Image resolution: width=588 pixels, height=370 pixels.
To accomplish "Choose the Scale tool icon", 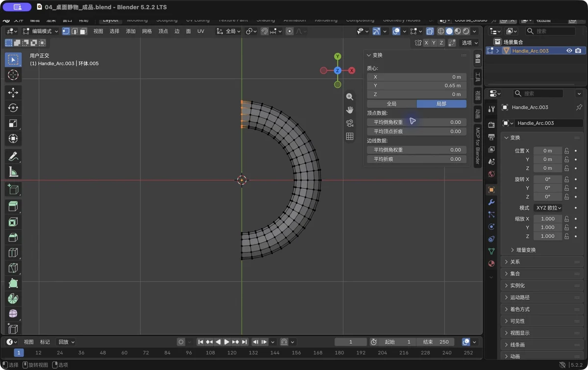I will coord(13,123).
